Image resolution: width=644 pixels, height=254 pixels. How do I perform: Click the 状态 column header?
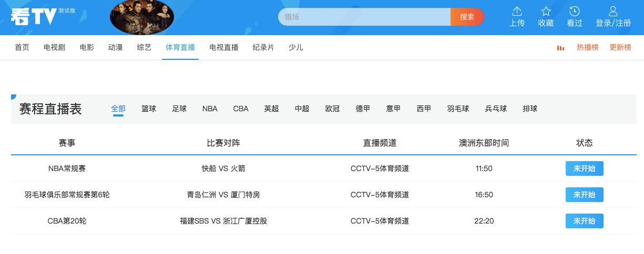[x=585, y=143]
